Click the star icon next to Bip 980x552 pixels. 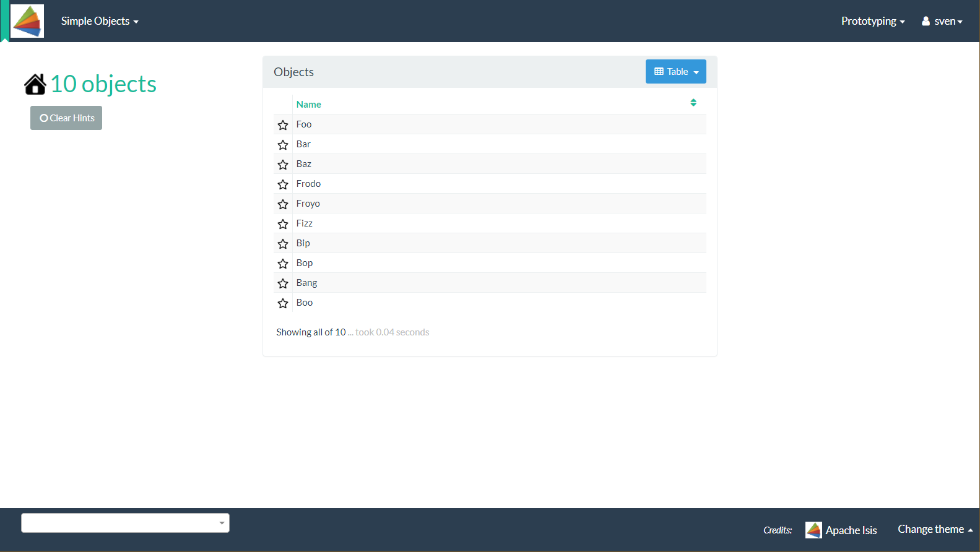[x=283, y=244]
